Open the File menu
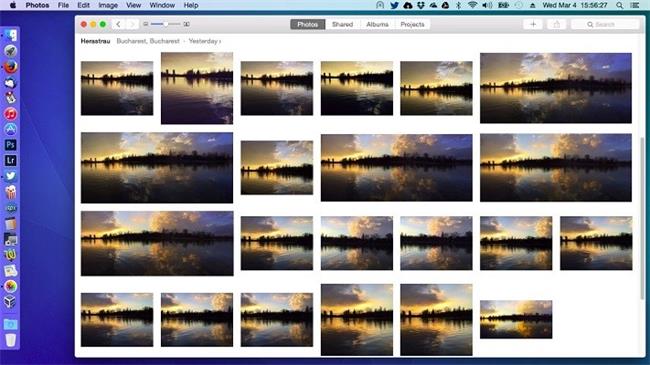Viewport: 650px width, 365px height. click(63, 5)
